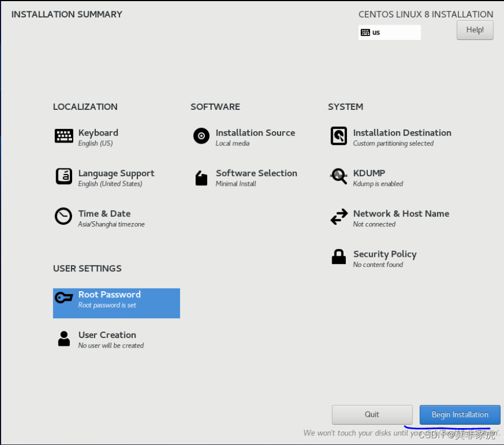Open User Creation label

(108, 335)
